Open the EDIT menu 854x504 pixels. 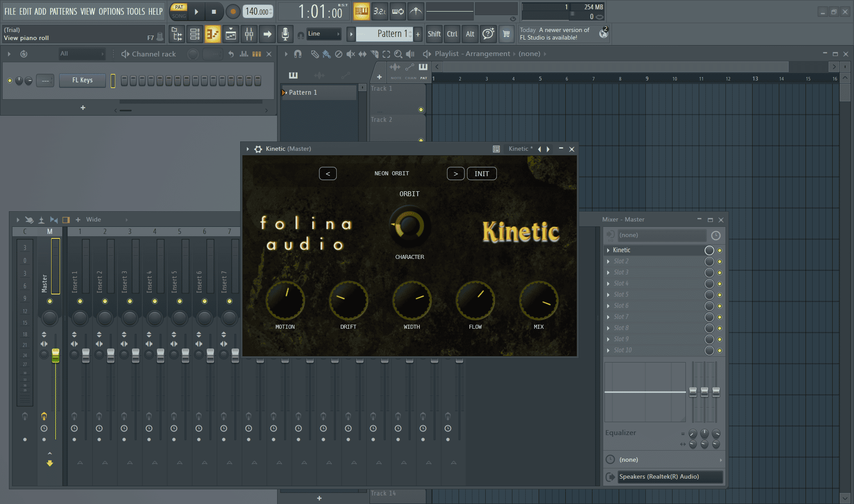tap(25, 12)
